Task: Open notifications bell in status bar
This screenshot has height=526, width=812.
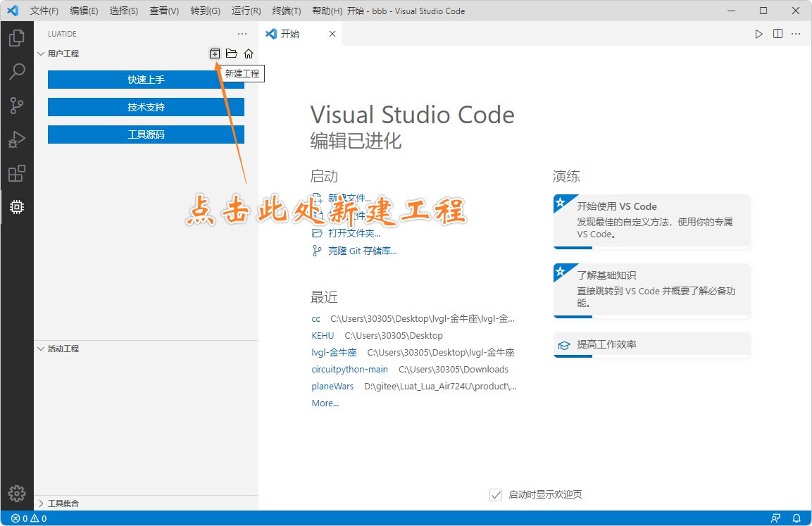Action: [797, 518]
